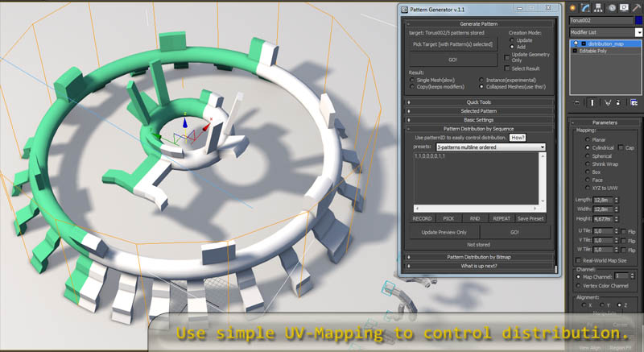Expand the Quick Tools rollout

click(479, 102)
